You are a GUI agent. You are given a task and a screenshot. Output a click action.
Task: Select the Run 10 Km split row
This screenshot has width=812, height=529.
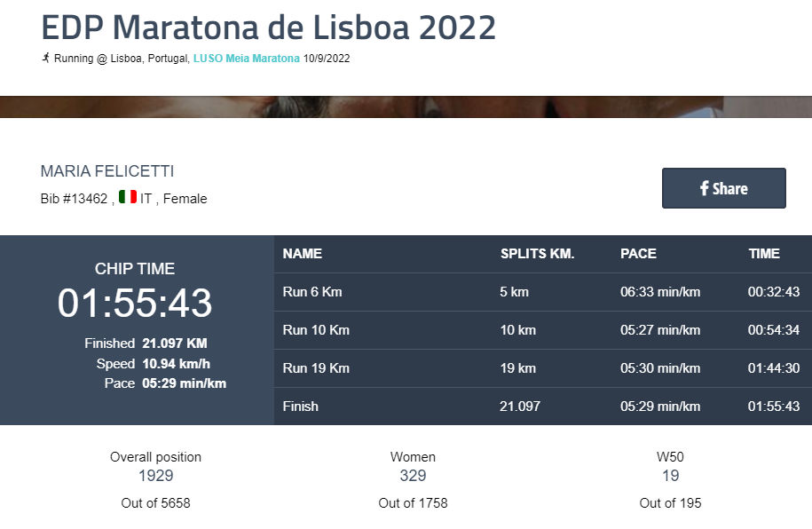(542, 330)
